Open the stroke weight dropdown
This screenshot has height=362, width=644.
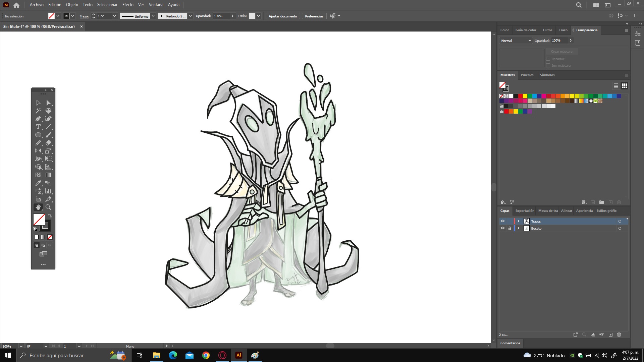coord(114,16)
